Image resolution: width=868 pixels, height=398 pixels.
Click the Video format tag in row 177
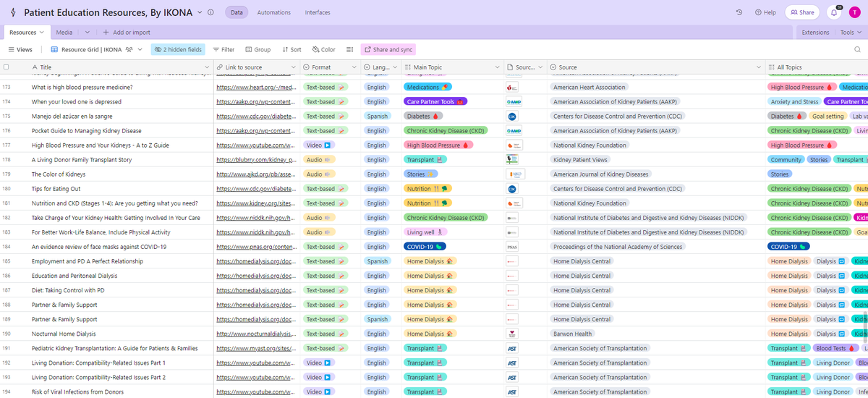318,145
